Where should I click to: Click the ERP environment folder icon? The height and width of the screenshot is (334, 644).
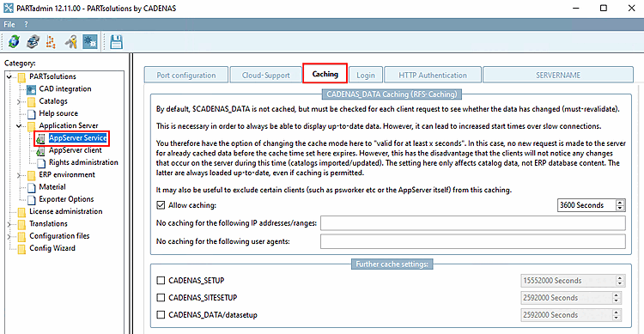coord(32,175)
